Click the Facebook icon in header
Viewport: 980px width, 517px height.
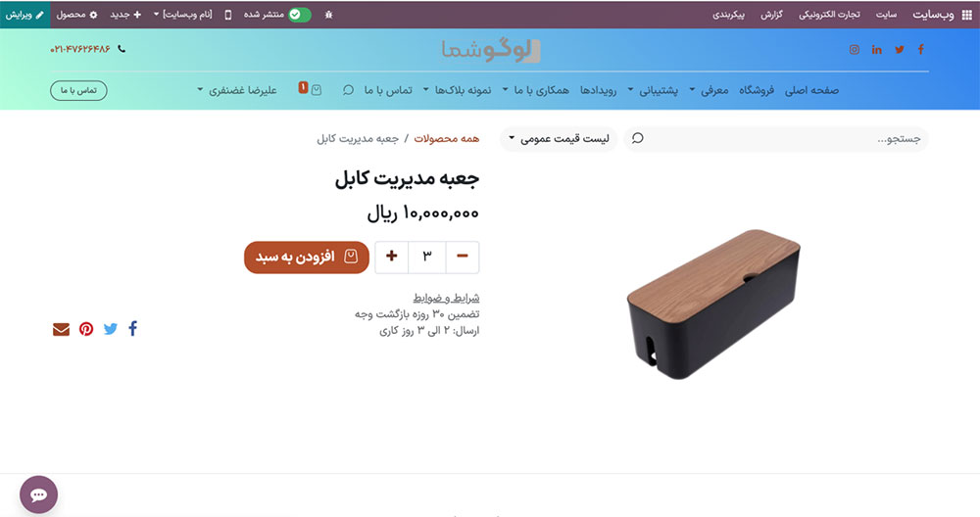[x=920, y=49]
